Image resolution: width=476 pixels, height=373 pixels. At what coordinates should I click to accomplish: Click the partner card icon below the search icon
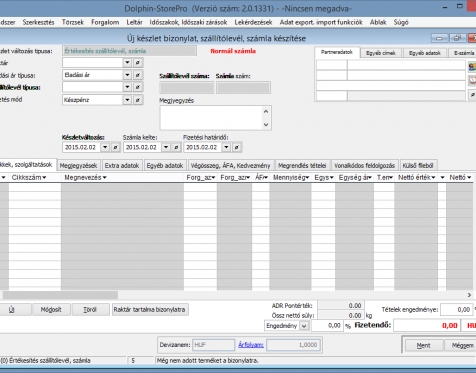pos(472,80)
